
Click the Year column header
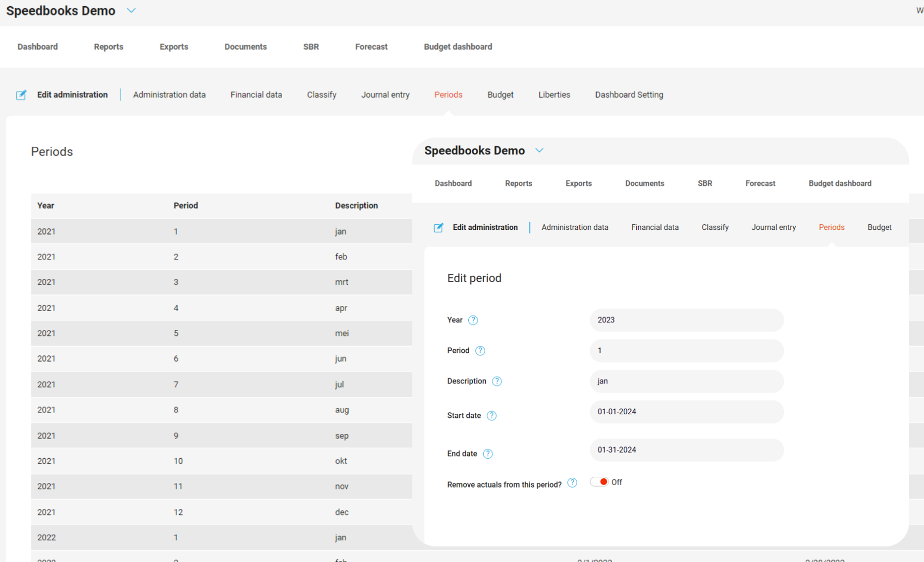[x=45, y=206]
